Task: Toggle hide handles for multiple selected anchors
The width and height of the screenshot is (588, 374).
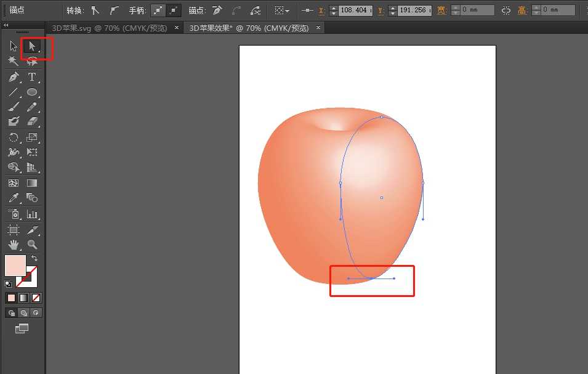Action: point(172,10)
